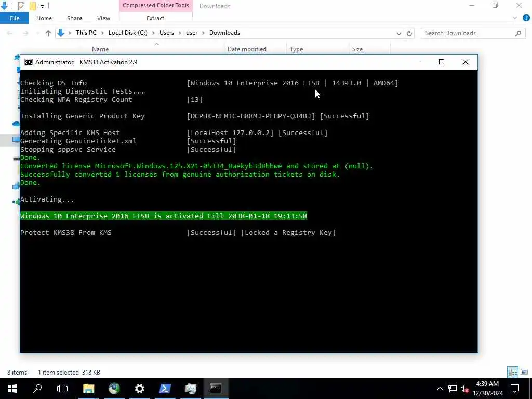Maximize the KMS38 Activation console window

(x=442, y=62)
